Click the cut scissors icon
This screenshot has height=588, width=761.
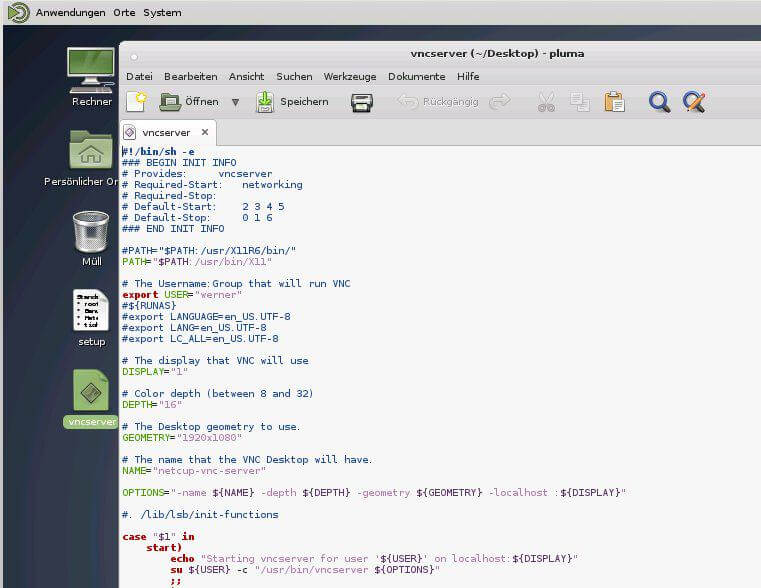[x=546, y=102]
